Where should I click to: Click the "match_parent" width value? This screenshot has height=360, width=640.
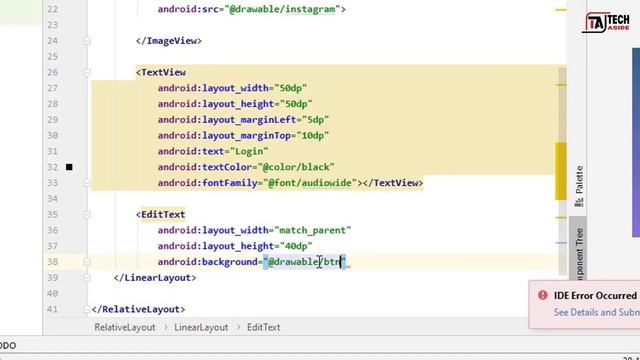(313, 231)
